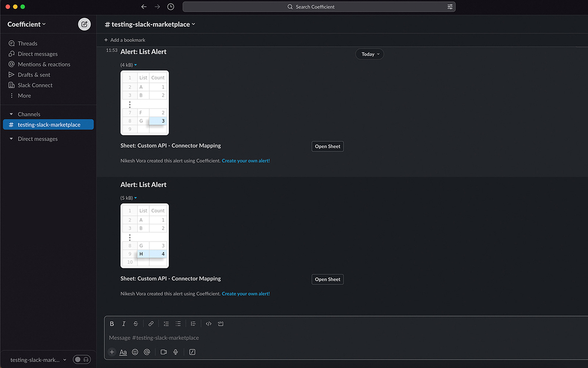This screenshot has width=588, height=368.
Task: Apply strikethrough formatting
Action: click(x=136, y=324)
